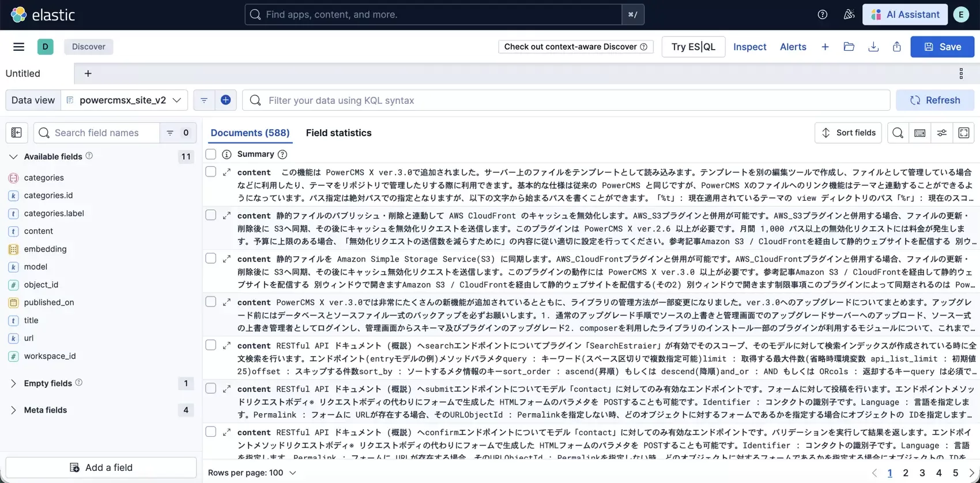Select the first document row checkbox

tap(211, 171)
